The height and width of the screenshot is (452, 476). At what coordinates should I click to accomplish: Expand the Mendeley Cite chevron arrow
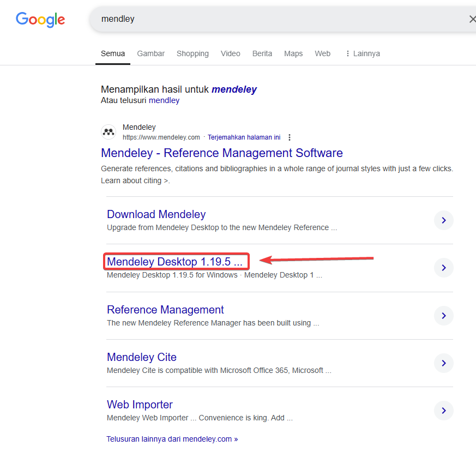[443, 363]
